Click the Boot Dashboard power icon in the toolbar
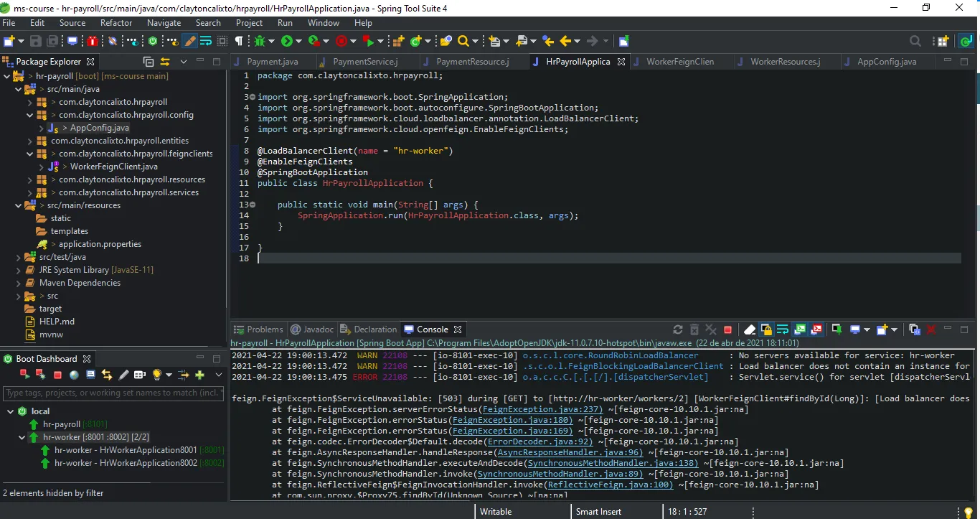 point(153,41)
